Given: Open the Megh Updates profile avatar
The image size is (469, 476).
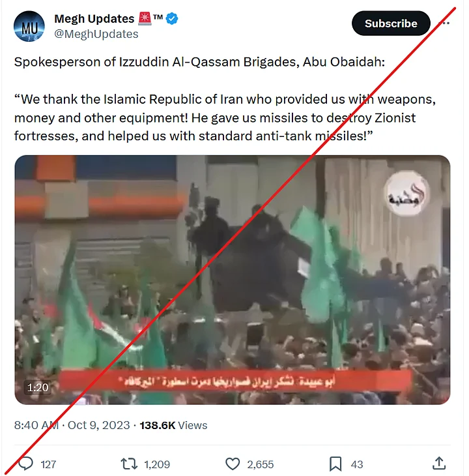Looking at the screenshot, I should (29, 27).
